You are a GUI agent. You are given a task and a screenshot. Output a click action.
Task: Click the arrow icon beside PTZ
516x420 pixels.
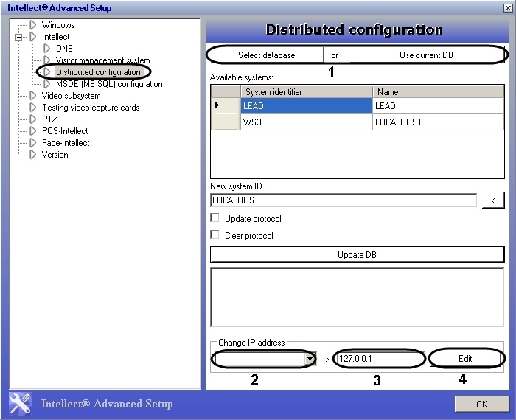pos(32,119)
